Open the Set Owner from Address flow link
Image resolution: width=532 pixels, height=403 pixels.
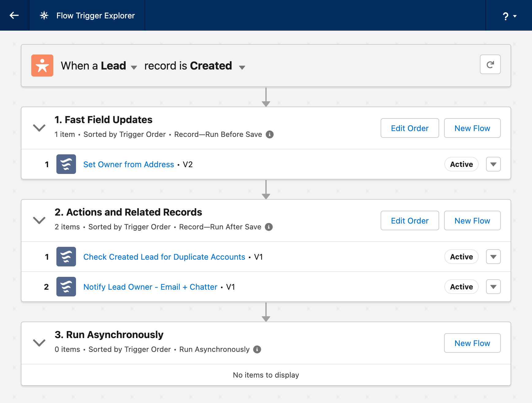(129, 164)
